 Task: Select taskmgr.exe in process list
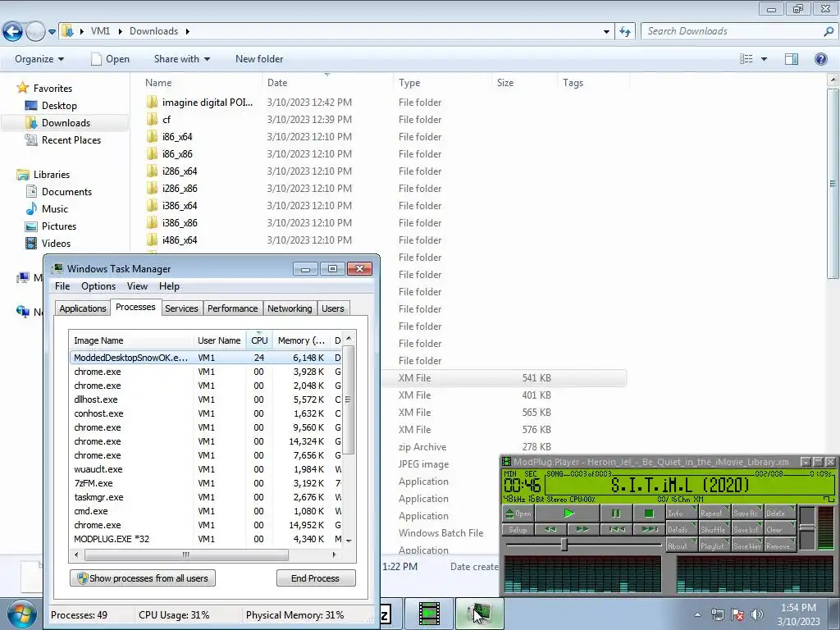pos(206,497)
